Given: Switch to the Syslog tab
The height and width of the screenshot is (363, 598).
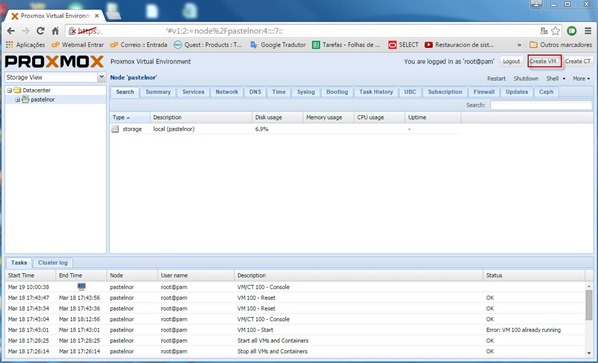Looking at the screenshot, I should [306, 92].
